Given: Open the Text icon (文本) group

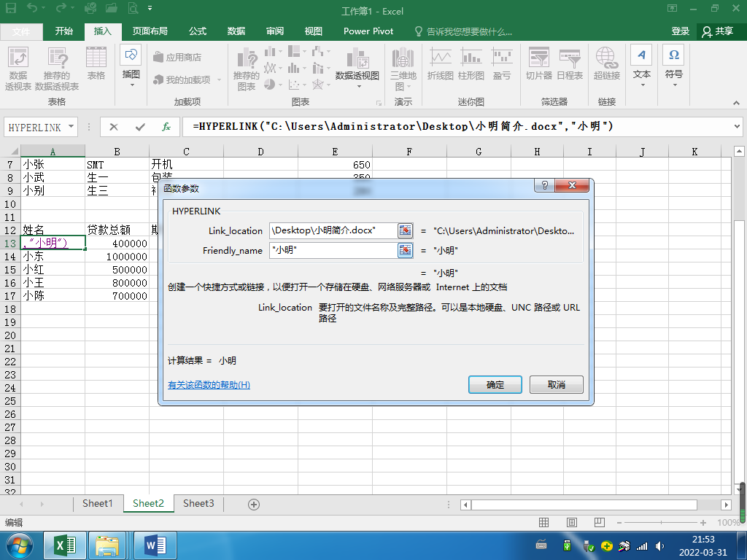Looking at the screenshot, I should coord(642,66).
